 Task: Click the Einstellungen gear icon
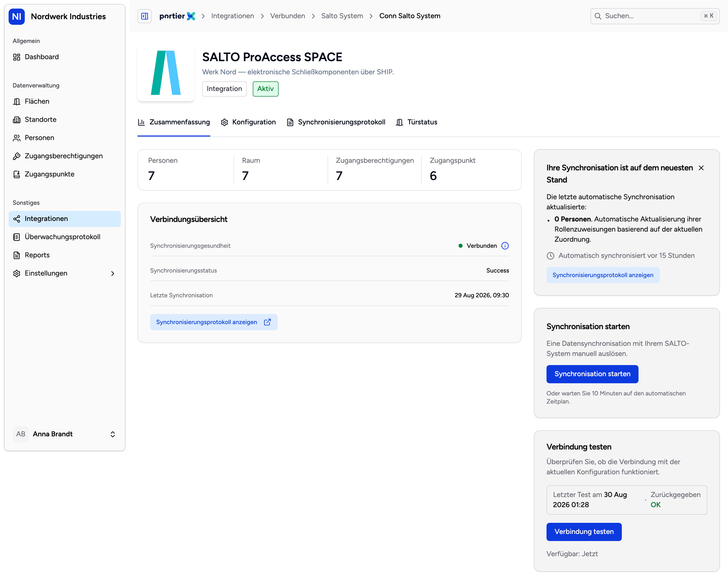click(x=16, y=274)
